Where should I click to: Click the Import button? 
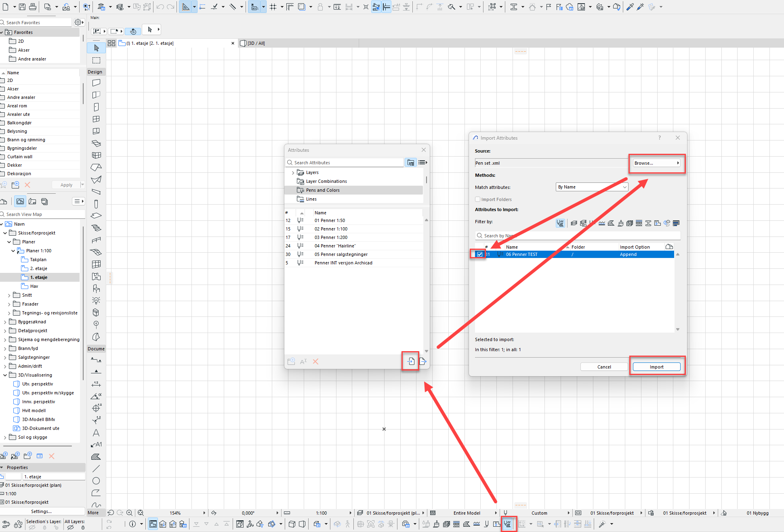(656, 367)
